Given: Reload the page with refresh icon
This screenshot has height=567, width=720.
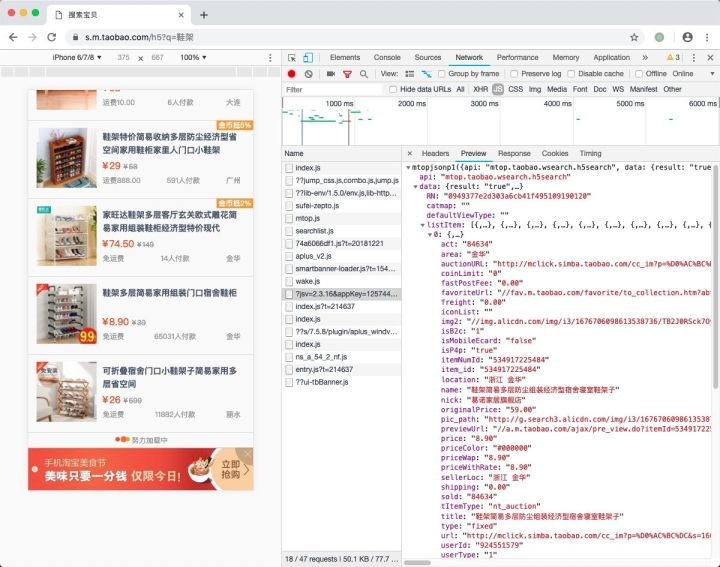Looking at the screenshot, I should (x=51, y=37).
